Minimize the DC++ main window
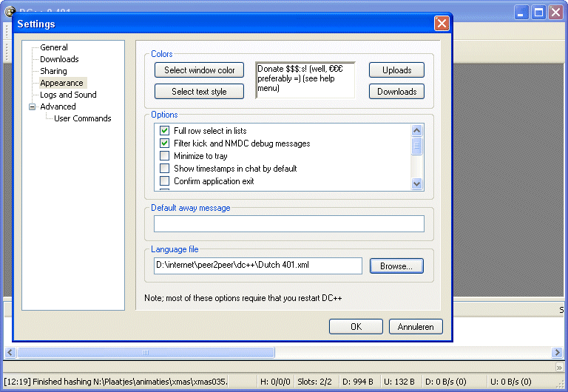The width and height of the screenshot is (568, 392). pos(521,13)
